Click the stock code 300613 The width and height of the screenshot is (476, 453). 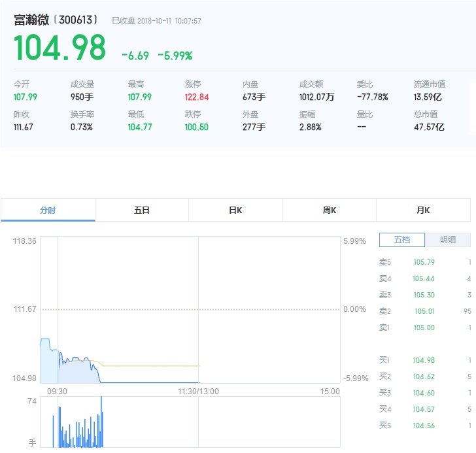pyautogui.click(x=78, y=20)
